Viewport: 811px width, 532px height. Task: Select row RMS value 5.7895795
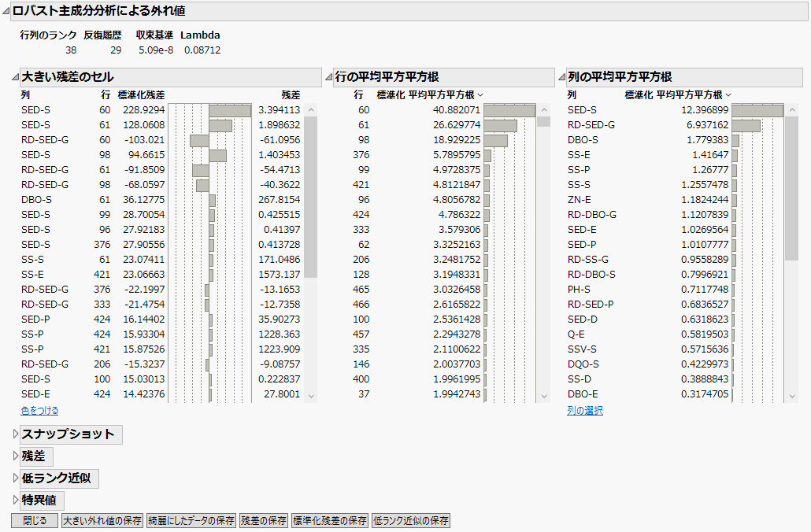(457, 155)
